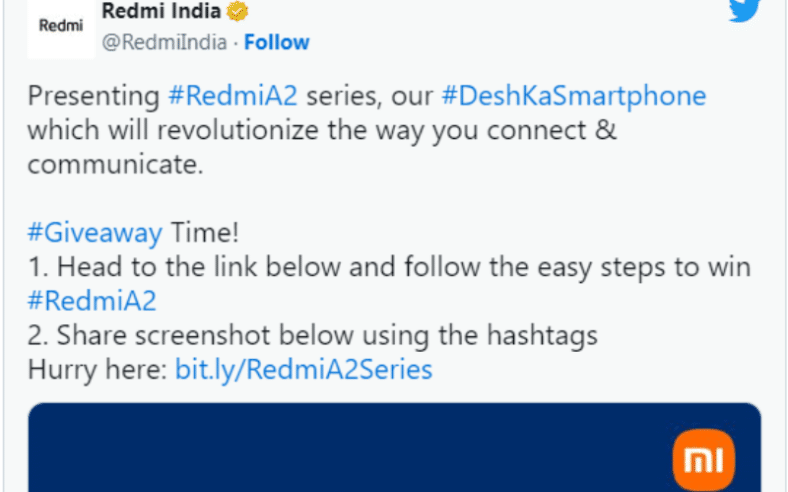Click the 'Time!' text after Giveaway
The image size is (788, 492).
(204, 233)
